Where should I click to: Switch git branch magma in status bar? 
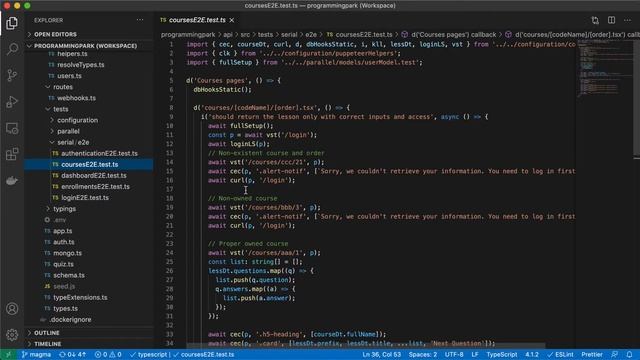[36, 355]
